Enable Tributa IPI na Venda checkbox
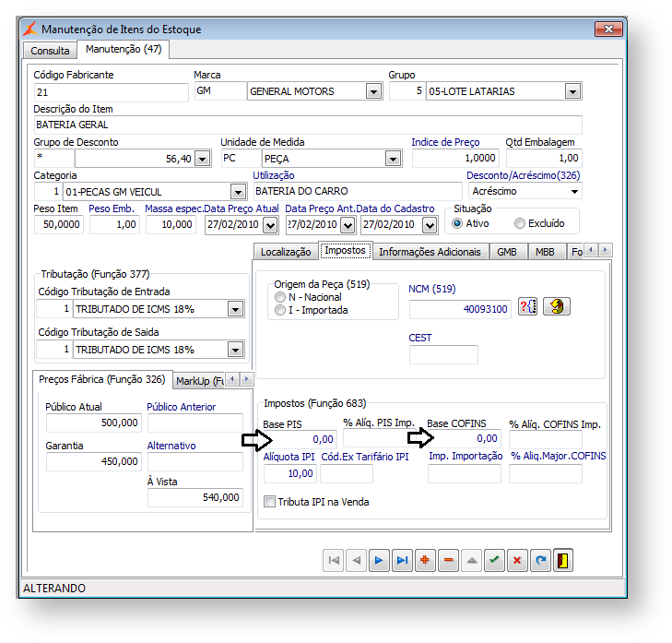Image resolution: width=672 pixels, height=643 pixels. [x=270, y=502]
